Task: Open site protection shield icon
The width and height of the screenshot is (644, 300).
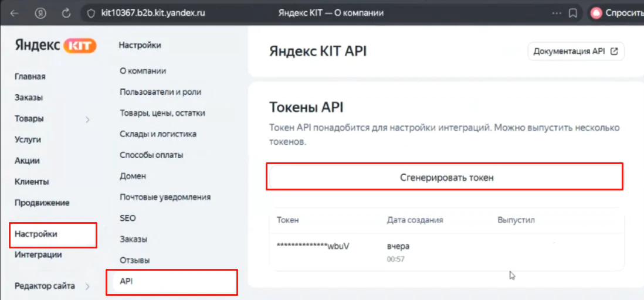Action: click(x=91, y=13)
